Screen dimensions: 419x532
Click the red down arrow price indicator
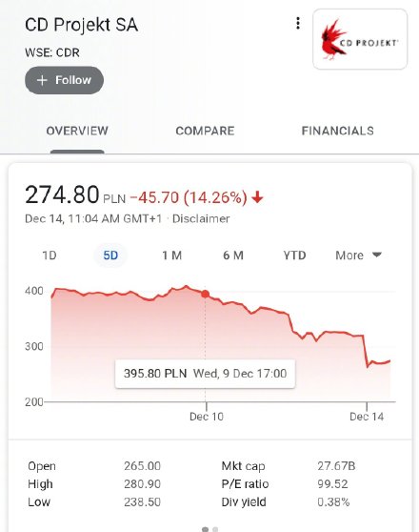point(258,197)
